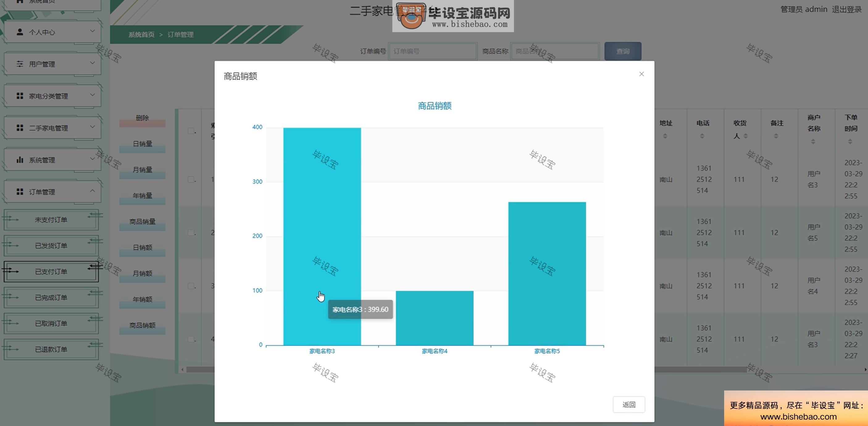
Task: Click the 家电名称4 bar in chart
Action: coord(434,318)
